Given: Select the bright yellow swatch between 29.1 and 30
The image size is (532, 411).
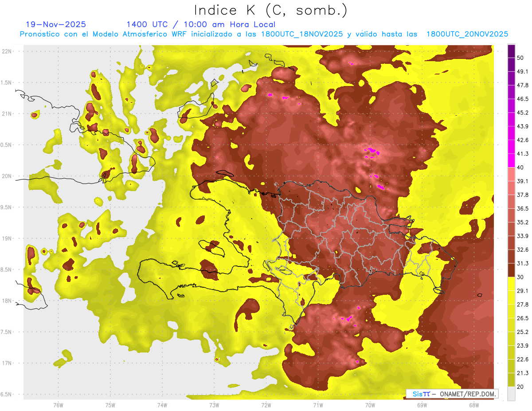Looking at the screenshot, I should pos(511,284).
